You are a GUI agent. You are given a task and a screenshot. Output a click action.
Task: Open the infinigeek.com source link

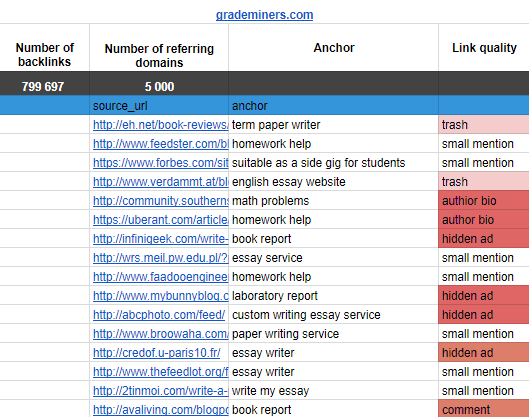(x=161, y=239)
